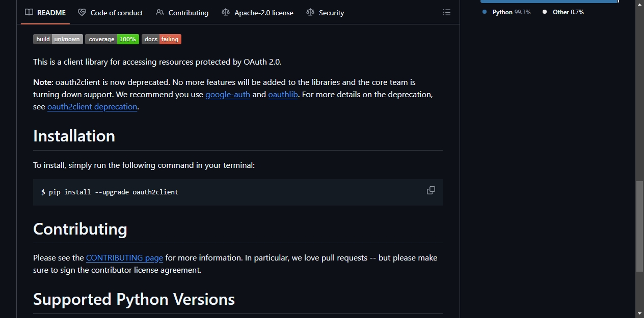Click the scrollbar down arrow
644x318 pixels.
[x=640, y=313]
